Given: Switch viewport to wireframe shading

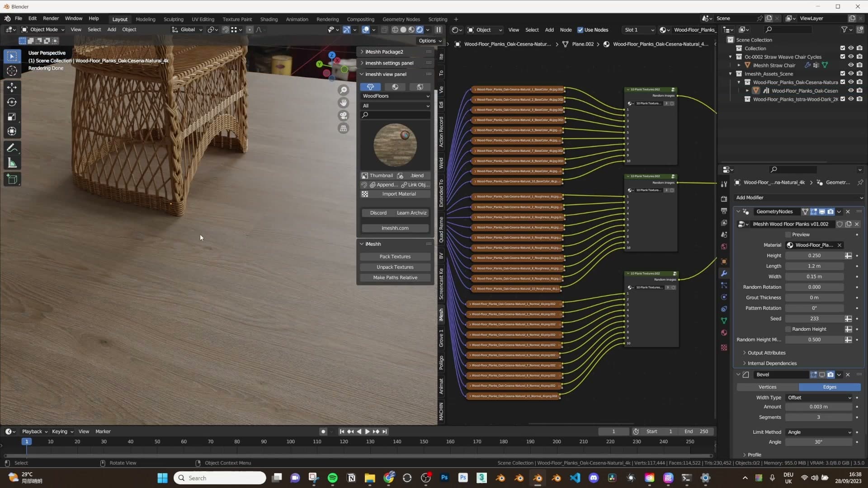Looking at the screenshot, I should pyautogui.click(x=395, y=30).
